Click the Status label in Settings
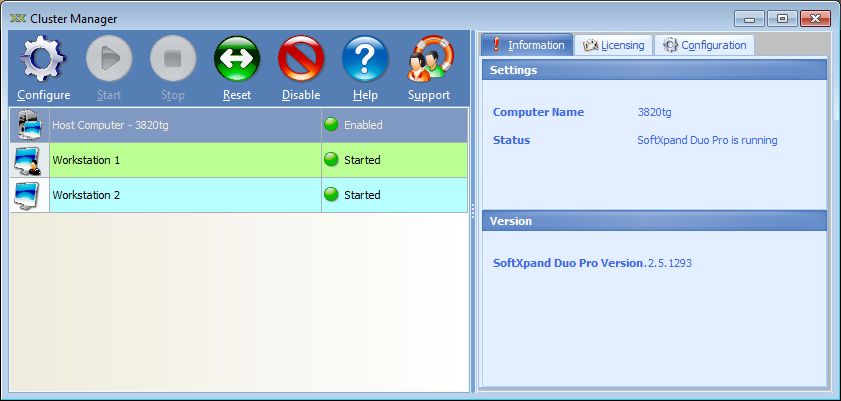 511,140
